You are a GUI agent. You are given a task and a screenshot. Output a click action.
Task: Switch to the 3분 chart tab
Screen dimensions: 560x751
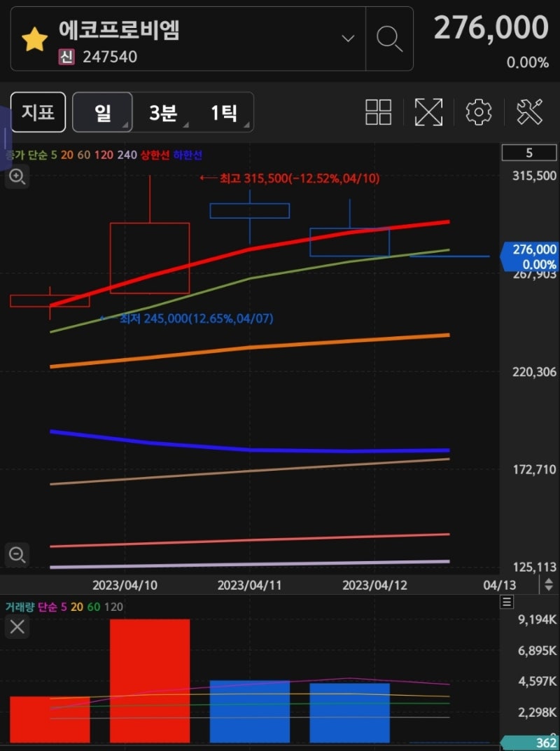(162, 113)
